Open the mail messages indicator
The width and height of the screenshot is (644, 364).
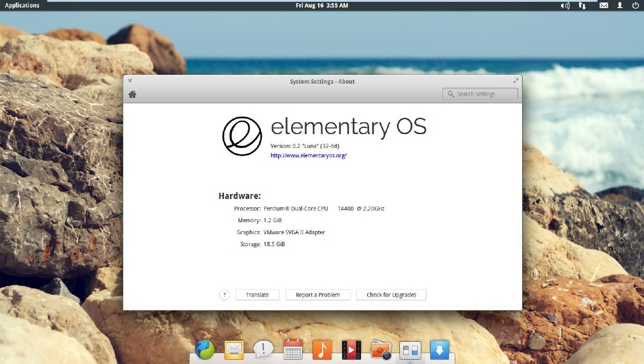[604, 5]
